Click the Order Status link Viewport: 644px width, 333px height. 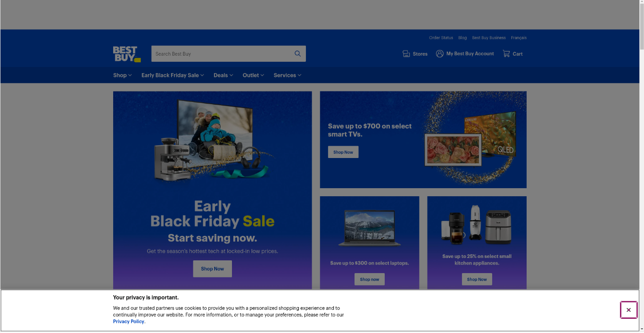(x=441, y=38)
